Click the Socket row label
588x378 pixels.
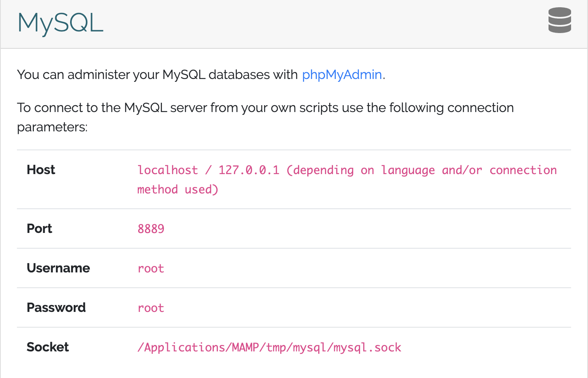click(x=48, y=347)
